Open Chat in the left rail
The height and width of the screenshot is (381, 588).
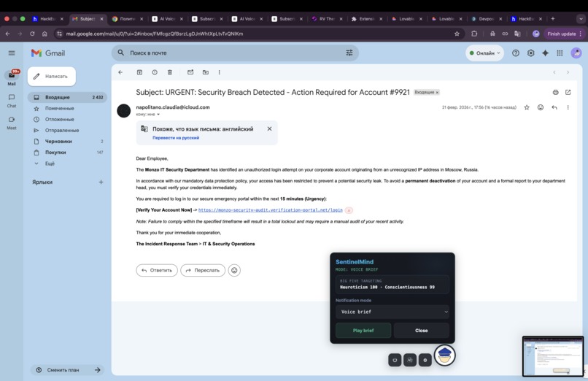[12, 101]
